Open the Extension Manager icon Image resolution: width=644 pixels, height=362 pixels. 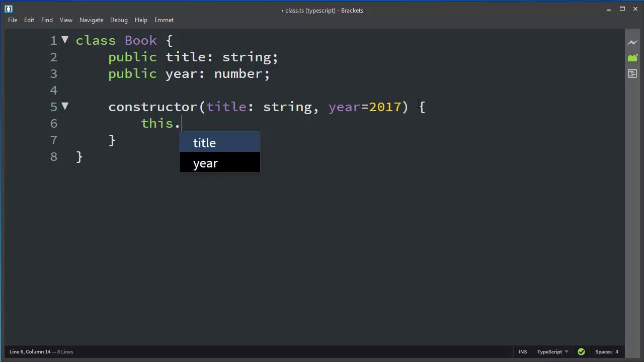(632, 58)
